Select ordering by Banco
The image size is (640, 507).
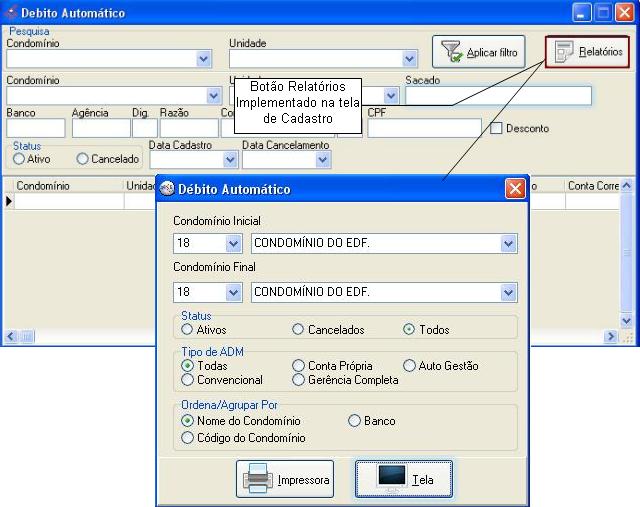point(354,421)
